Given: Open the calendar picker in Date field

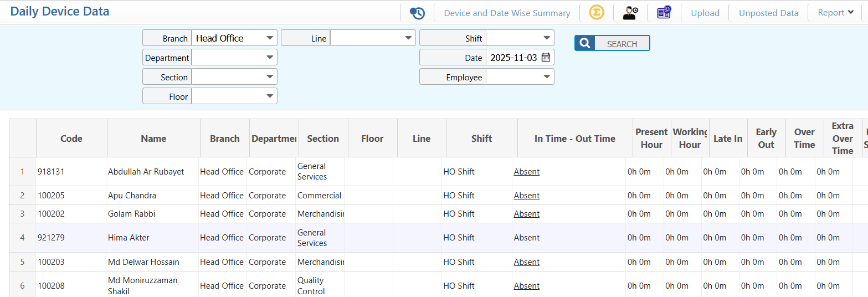Looking at the screenshot, I should tap(546, 57).
